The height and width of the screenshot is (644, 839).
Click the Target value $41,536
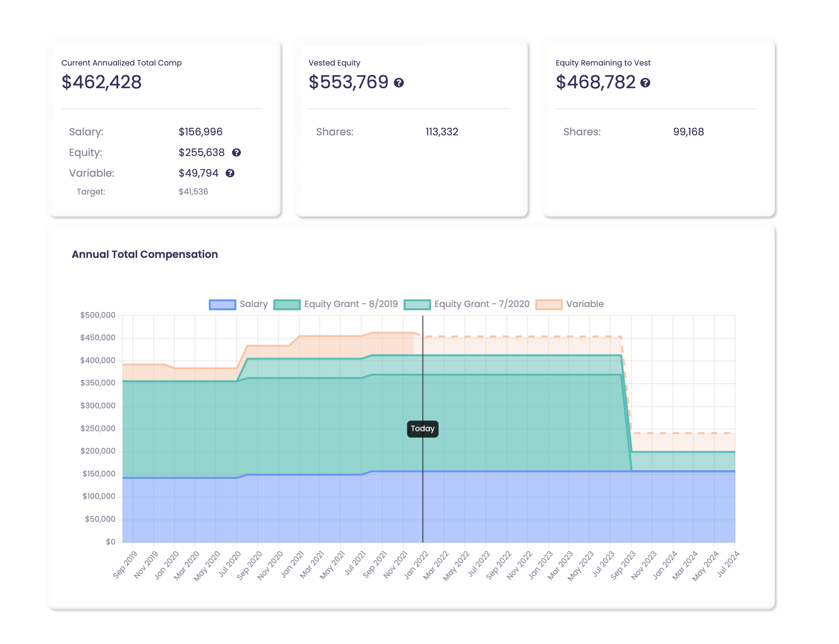click(193, 191)
